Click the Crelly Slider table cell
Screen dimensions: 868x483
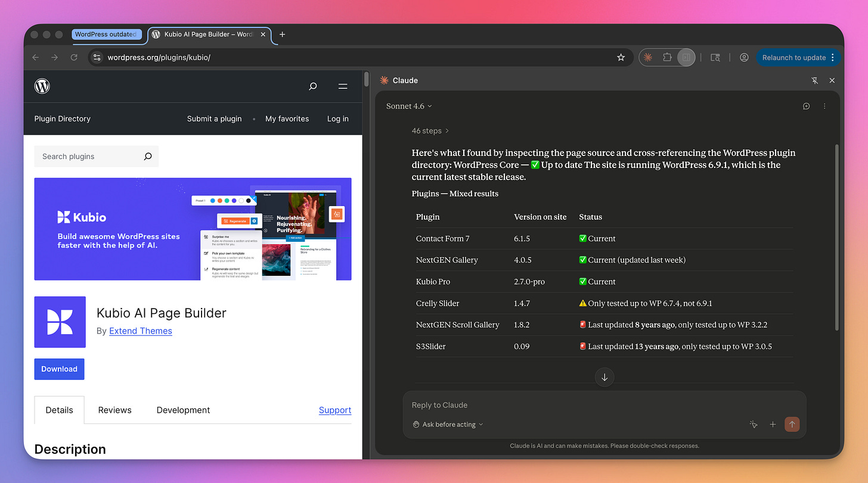[438, 303]
